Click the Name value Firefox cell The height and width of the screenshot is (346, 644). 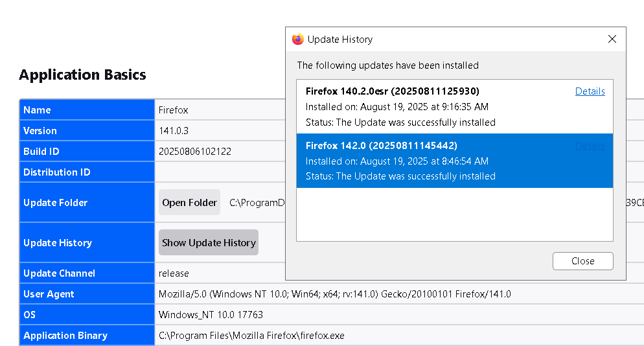[173, 110]
